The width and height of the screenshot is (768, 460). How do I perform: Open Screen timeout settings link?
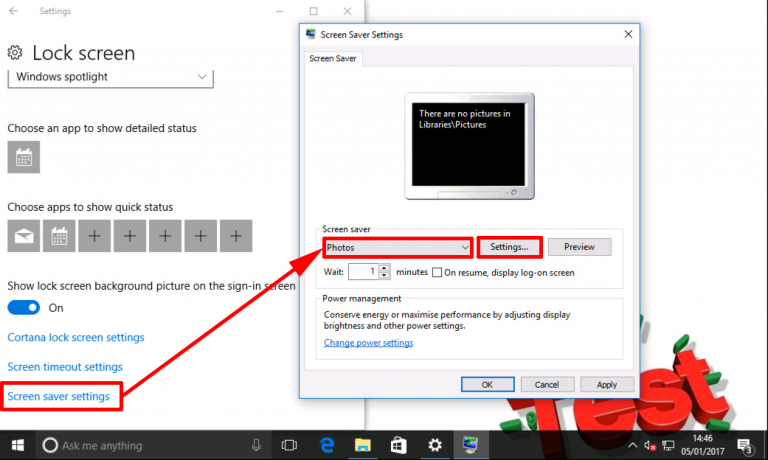65,367
